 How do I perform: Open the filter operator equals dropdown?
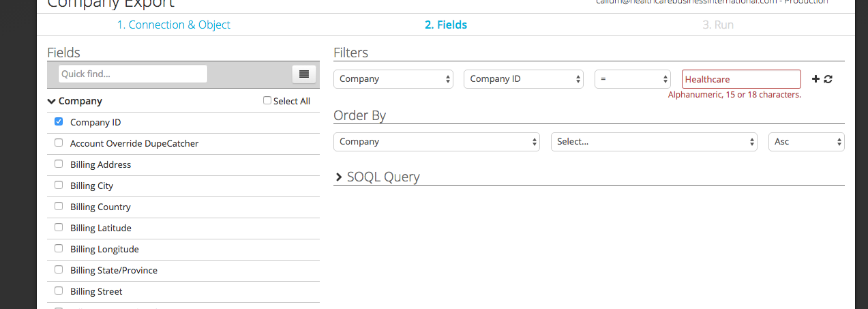click(x=633, y=79)
